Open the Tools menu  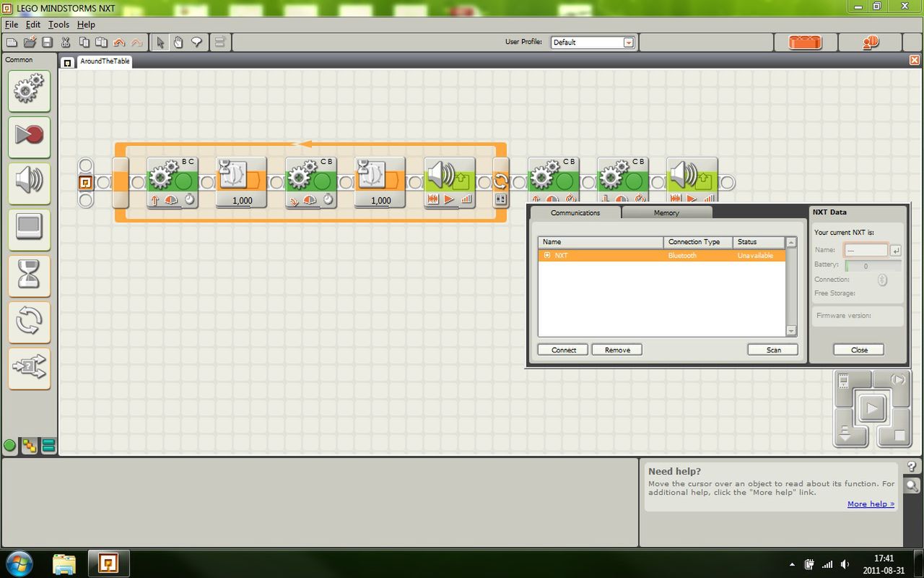coord(59,25)
